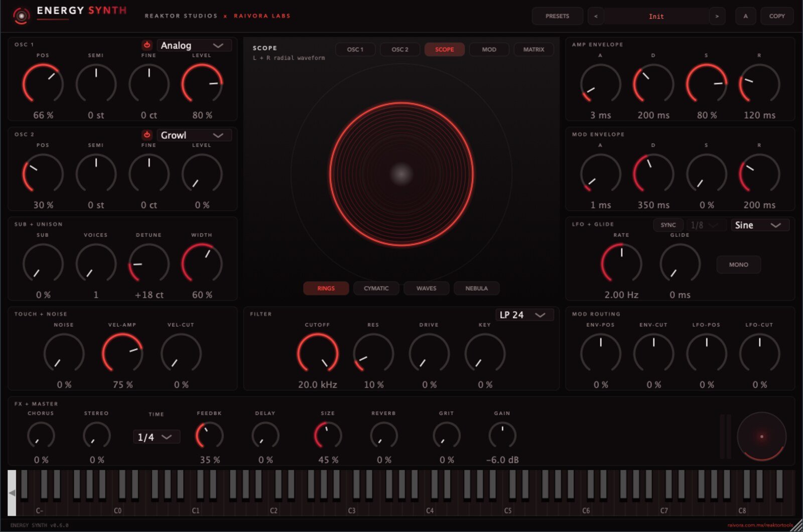Click the LFO RATE knob
Image resolution: width=803 pixels, height=532 pixels.
coord(621,264)
